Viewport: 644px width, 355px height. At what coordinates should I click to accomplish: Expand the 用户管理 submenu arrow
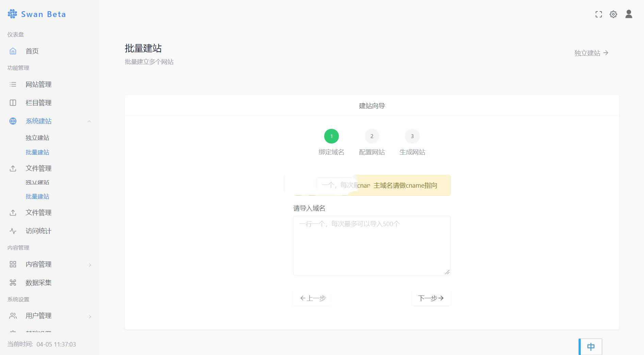pos(90,317)
